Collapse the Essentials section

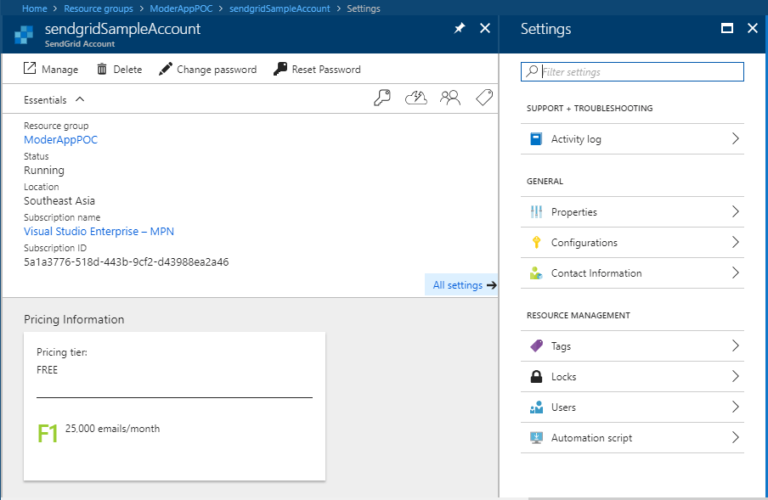pos(80,99)
